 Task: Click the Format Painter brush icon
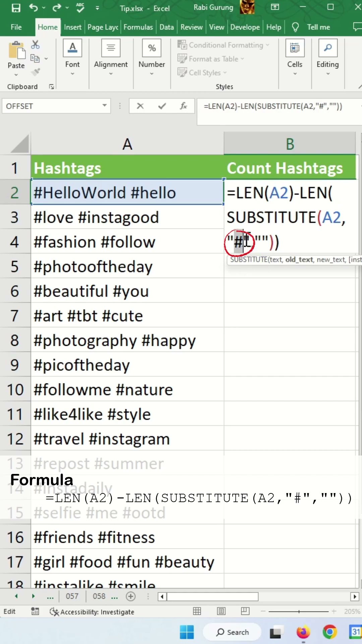(35, 72)
